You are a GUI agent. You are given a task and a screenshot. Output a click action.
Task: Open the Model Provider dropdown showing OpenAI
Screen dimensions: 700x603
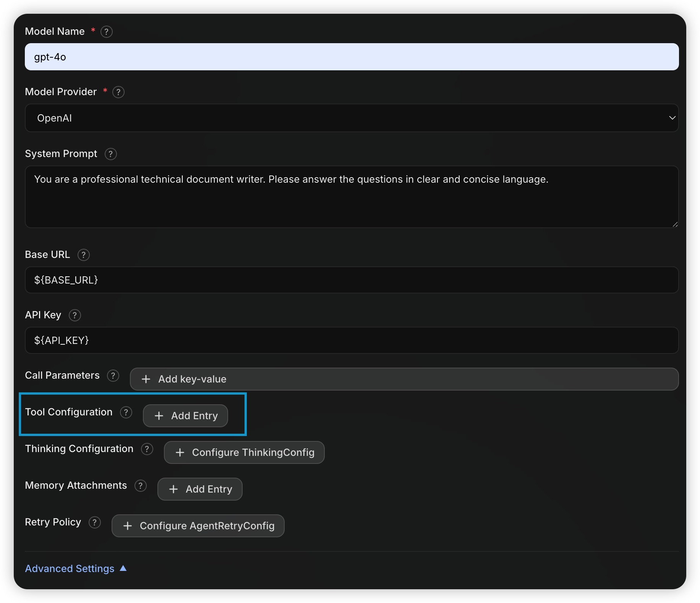352,118
